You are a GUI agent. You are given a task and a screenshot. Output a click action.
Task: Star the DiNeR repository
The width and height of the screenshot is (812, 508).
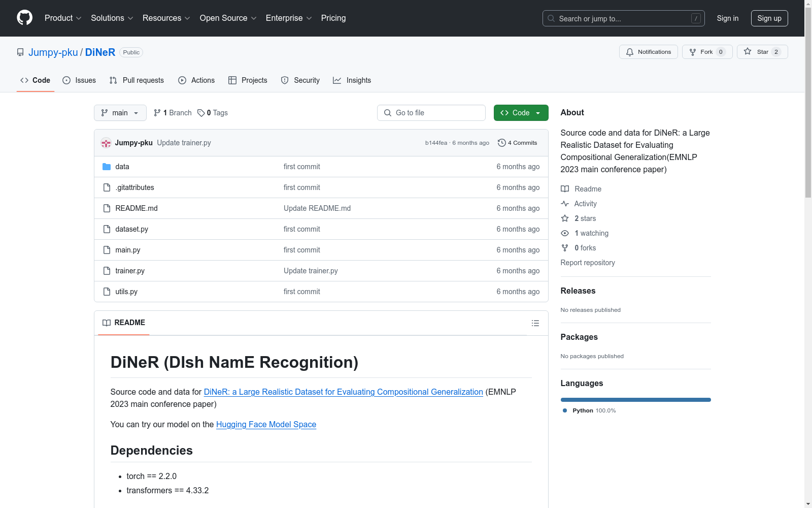click(762, 52)
